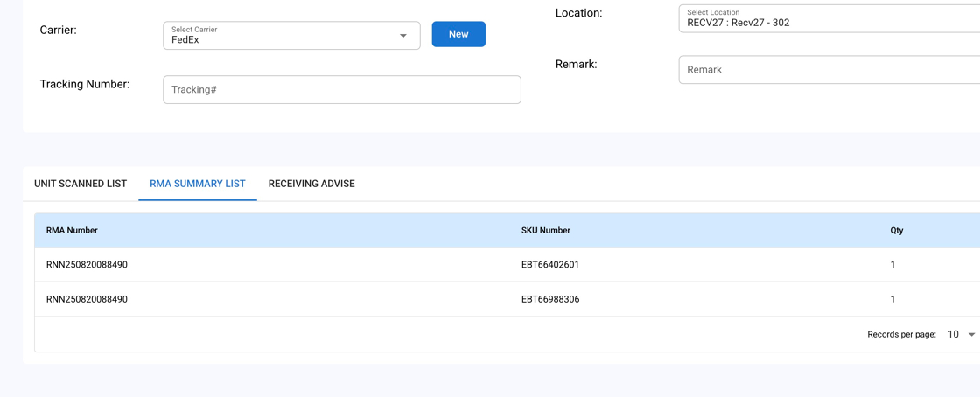The height and width of the screenshot is (397, 980).
Task: Click into the Remark text field
Action: 828,70
